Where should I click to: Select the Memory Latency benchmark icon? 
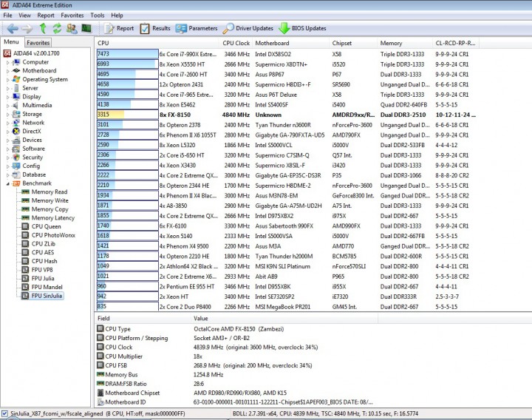[25, 217]
